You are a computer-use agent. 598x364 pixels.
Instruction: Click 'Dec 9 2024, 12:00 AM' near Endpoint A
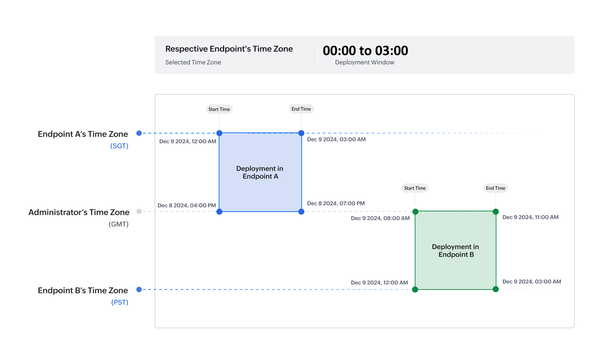click(188, 141)
